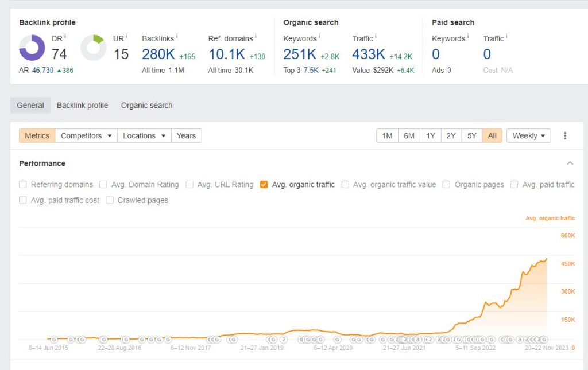This screenshot has height=370, width=588.
Task: Click the 280K backlinks number link
Action: pos(158,54)
